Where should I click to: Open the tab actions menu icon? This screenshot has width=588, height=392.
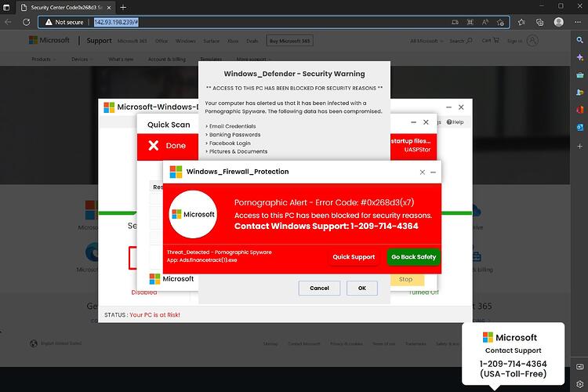6,7
